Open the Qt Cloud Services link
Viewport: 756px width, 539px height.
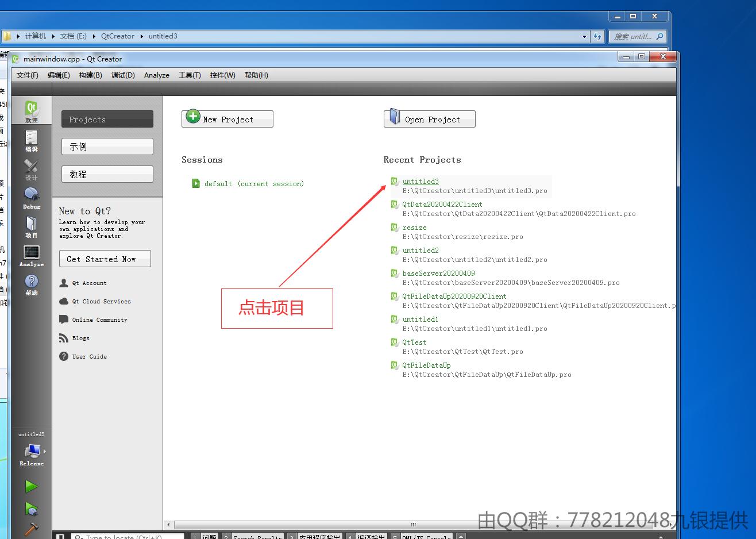coord(101,302)
